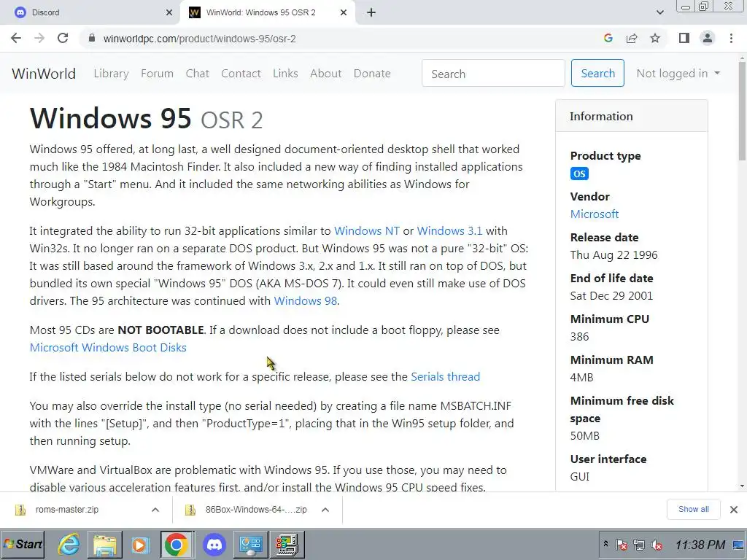Open the Serials thread link
The image size is (747, 560).
click(x=446, y=377)
